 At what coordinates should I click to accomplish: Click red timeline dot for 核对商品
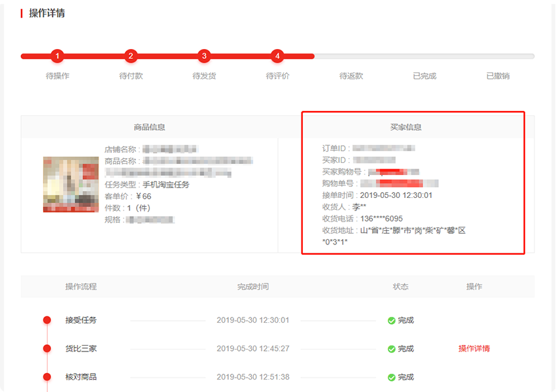click(x=47, y=377)
